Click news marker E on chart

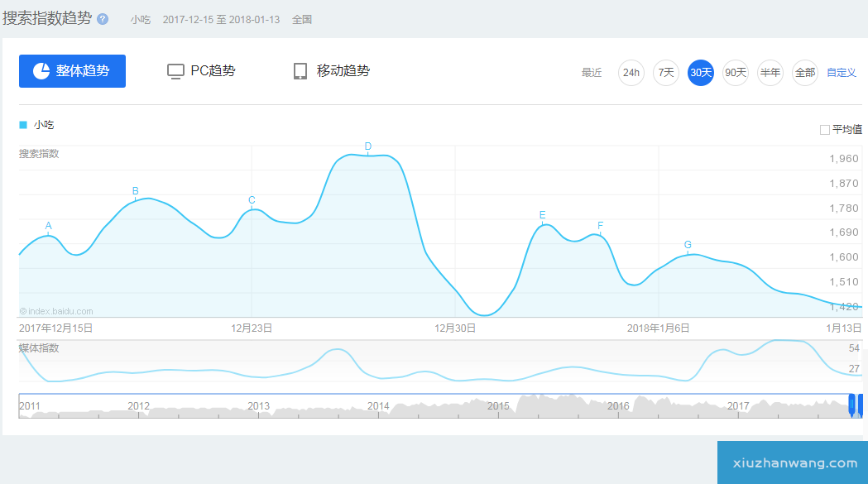click(543, 216)
